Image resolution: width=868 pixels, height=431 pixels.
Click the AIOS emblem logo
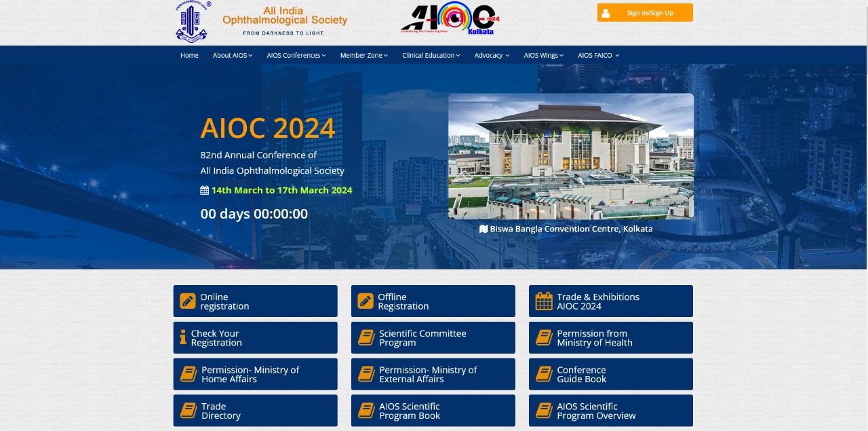tap(193, 22)
